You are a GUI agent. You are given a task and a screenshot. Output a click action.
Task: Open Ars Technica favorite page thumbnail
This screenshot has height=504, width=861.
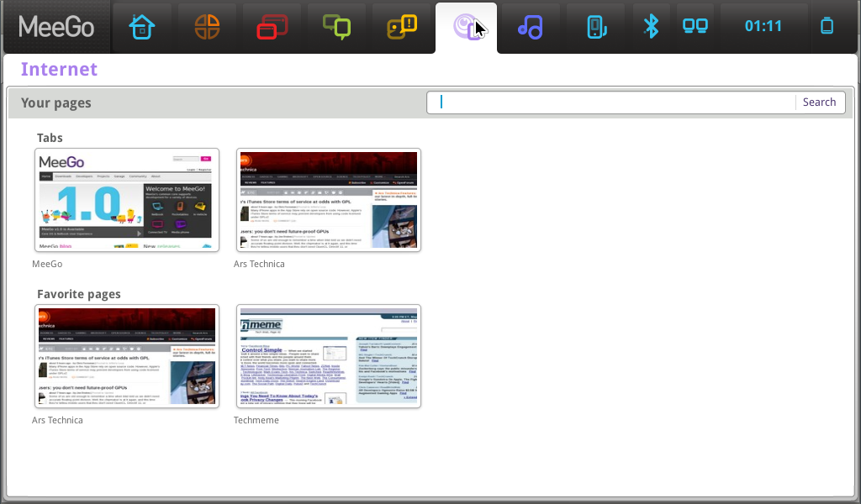(x=127, y=356)
